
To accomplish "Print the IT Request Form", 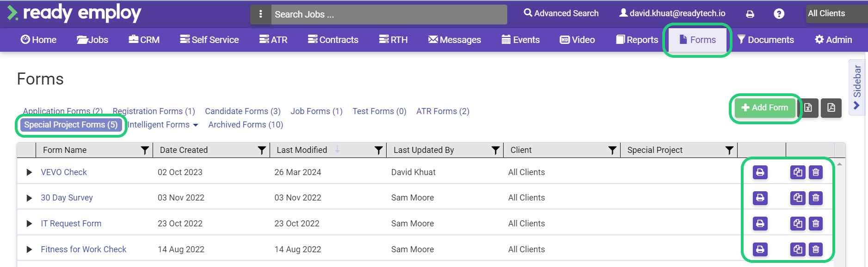I will point(760,224).
